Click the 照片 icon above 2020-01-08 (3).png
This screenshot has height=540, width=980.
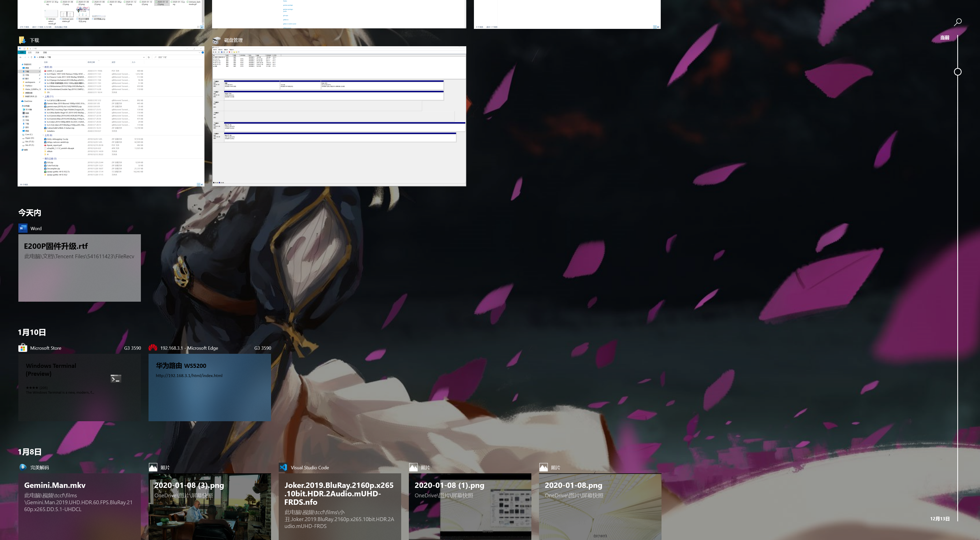(x=153, y=467)
